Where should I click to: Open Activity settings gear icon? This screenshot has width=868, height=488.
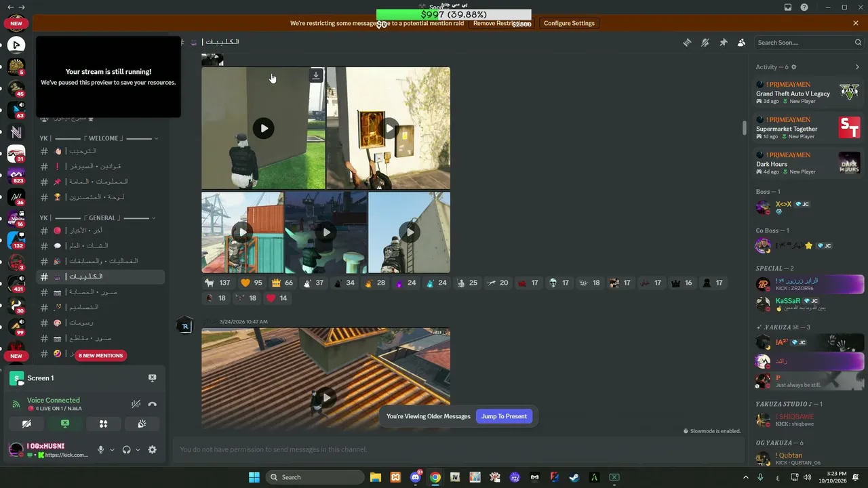coord(794,67)
